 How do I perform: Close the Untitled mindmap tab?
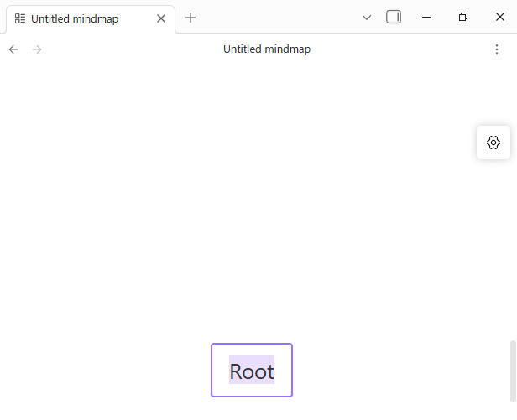[161, 18]
